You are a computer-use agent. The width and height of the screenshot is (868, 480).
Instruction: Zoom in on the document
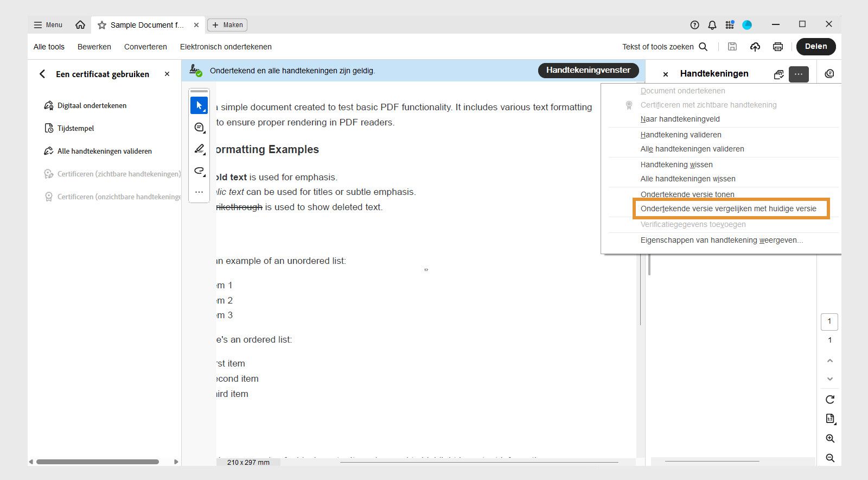coord(830,439)
